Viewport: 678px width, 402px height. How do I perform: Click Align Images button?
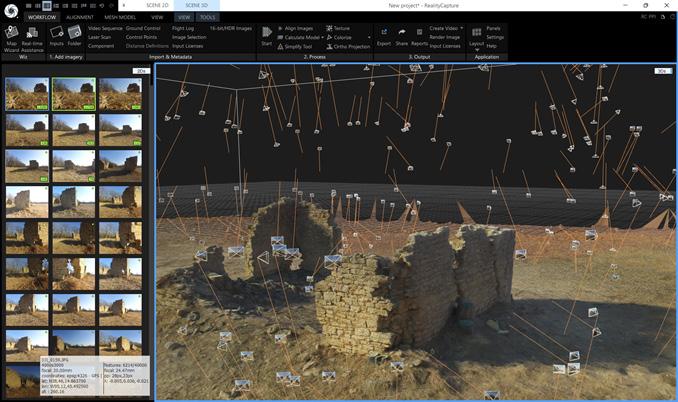pyautogui.click(x=297, y=28)
